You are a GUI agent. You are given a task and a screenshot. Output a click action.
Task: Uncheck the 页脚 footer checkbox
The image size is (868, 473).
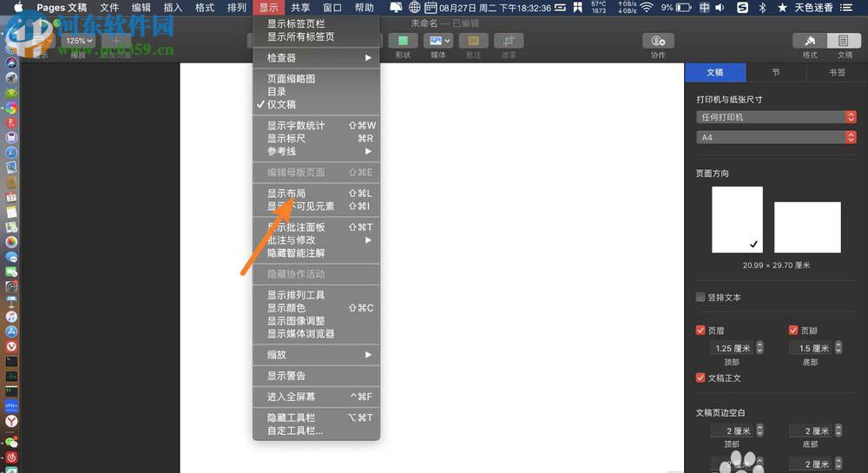pyautogui.click(x=793, y=331)
